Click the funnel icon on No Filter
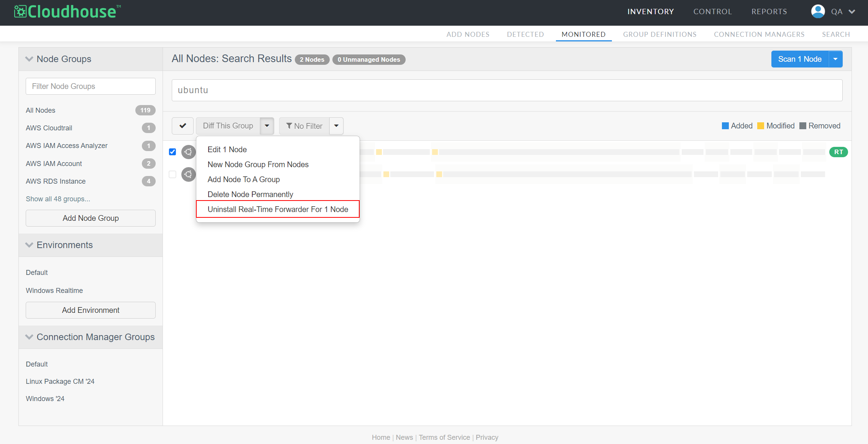 tap(289, 126)
